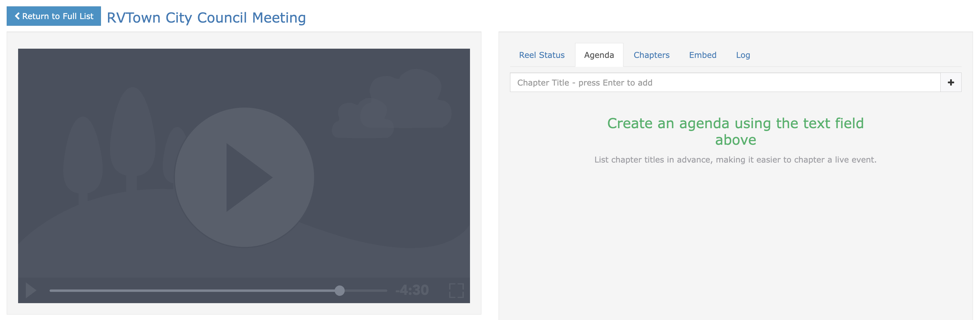Click the played portion of the progress bar
Image resolution: width=980 pixels, height=320 pixels.
coord(190,291)
